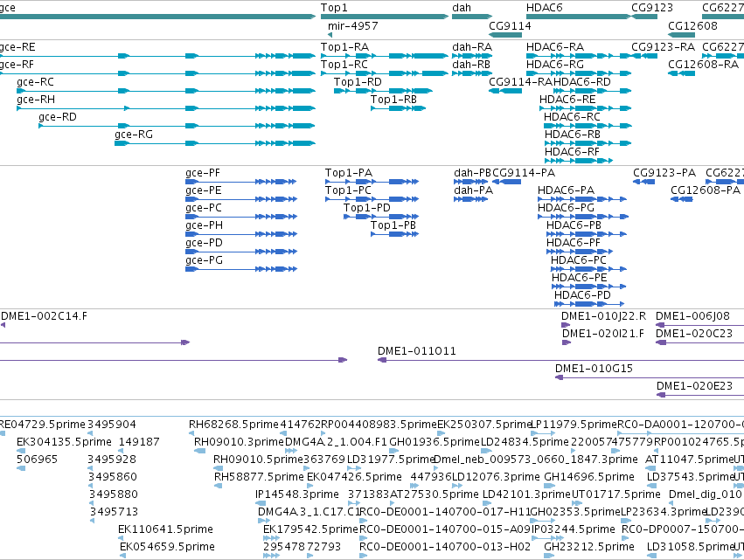Open protein HDAC6-PD
744x560 pixels.
[x=582, y=296]
